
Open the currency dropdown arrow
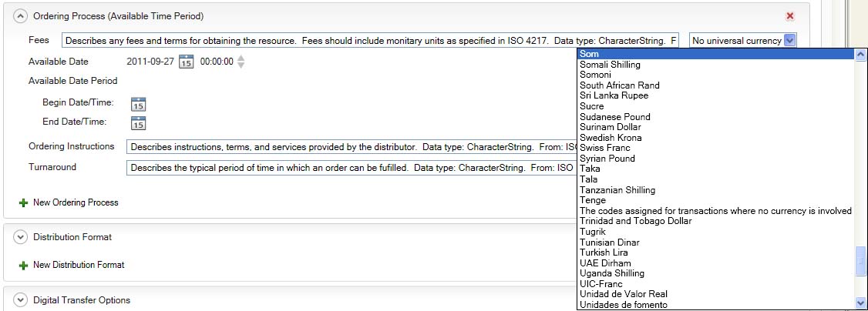pyautogui.click(x=789, y=41)
